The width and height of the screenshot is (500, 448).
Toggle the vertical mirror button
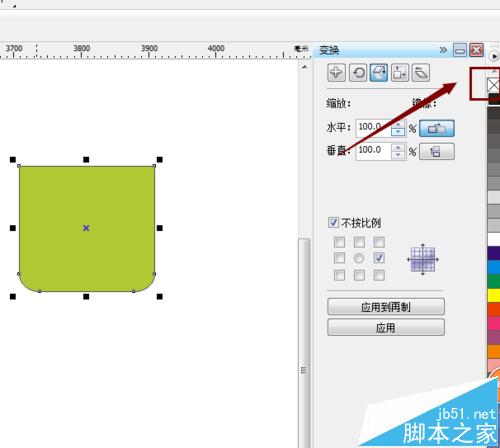tap(437, 152)
